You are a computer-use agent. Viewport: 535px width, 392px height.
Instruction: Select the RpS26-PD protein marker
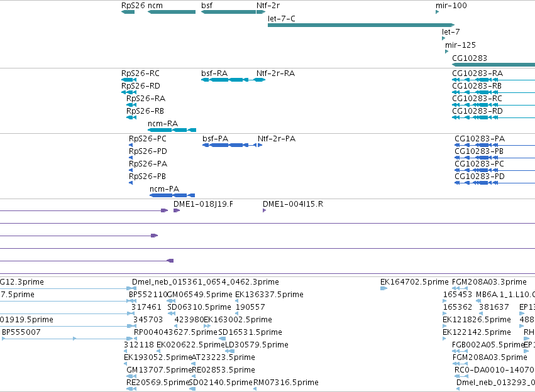point(131,158)
